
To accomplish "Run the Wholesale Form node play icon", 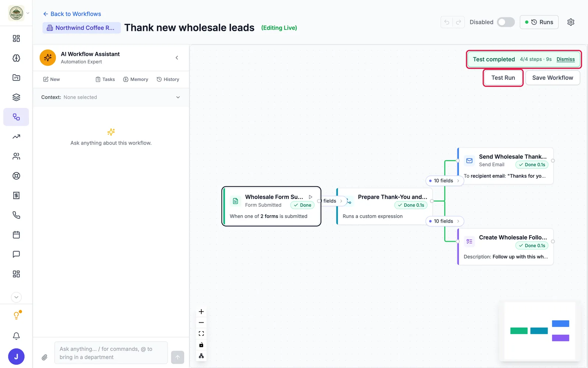I will 311,197.
